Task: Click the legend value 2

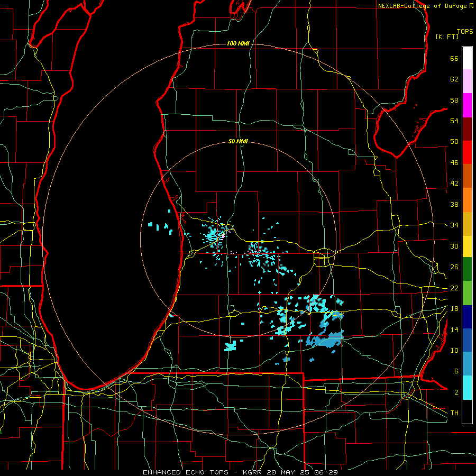Action: click(456, 392)
